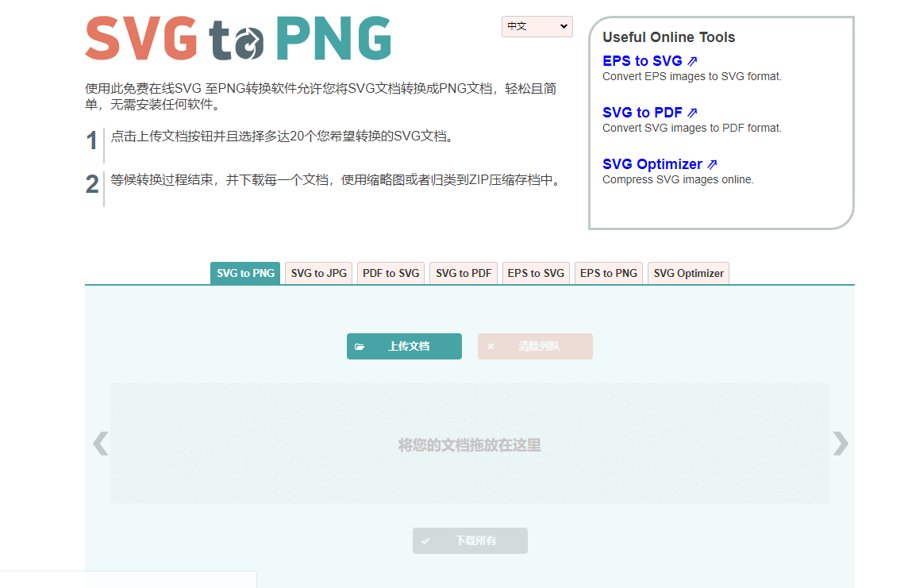908x588 pixels.
Task: Open the SVG to PDF tool link
Action: [641, 112]
